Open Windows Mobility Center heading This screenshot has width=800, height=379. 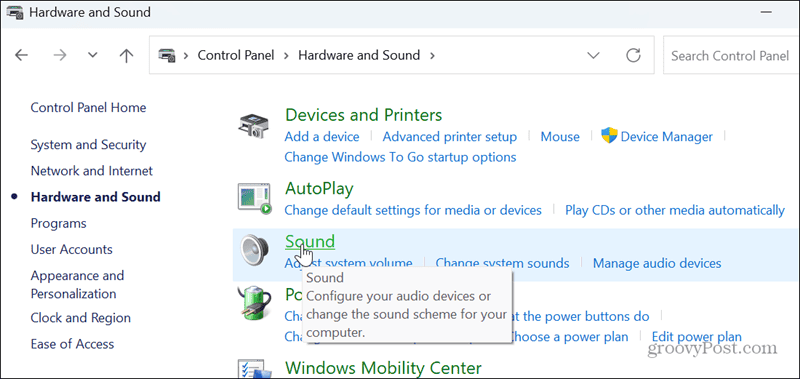pos(383,368)
